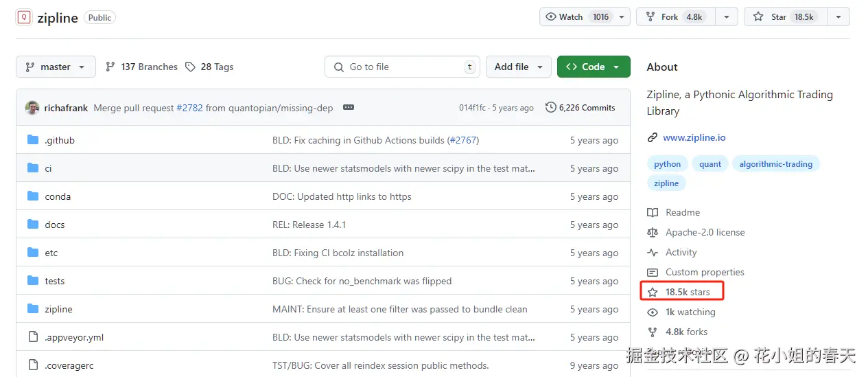Click the conda folder icon

click(x=33, y=196)
